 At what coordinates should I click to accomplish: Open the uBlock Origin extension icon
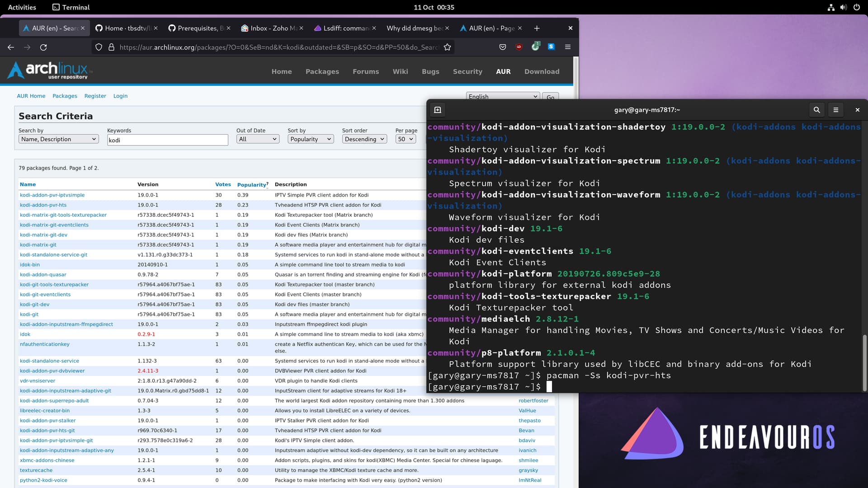tap(519, 47)
